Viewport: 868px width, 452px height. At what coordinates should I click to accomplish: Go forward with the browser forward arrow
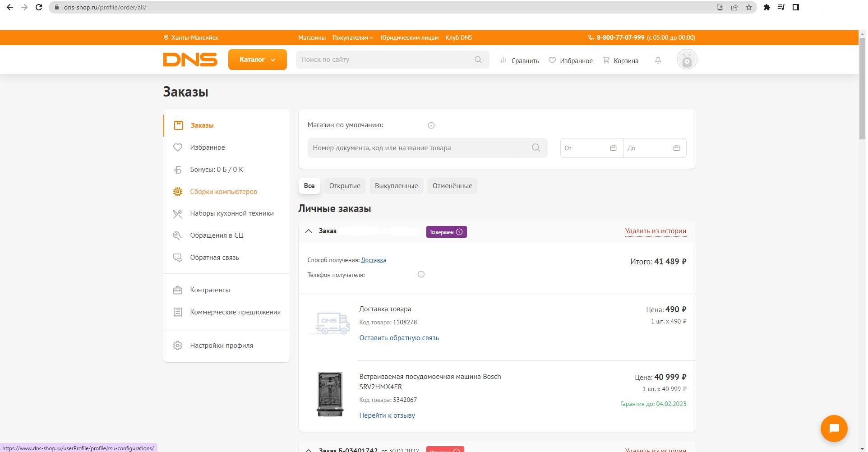tap(24, 7)
